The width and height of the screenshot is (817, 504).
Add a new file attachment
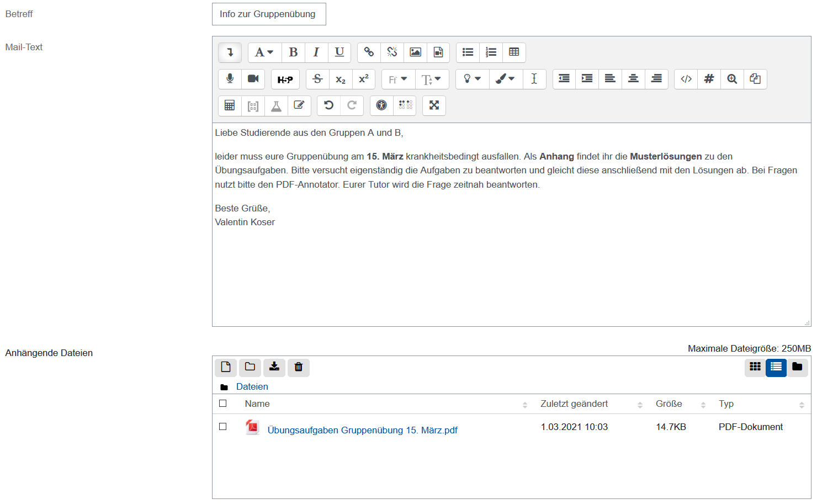[226, 368]
